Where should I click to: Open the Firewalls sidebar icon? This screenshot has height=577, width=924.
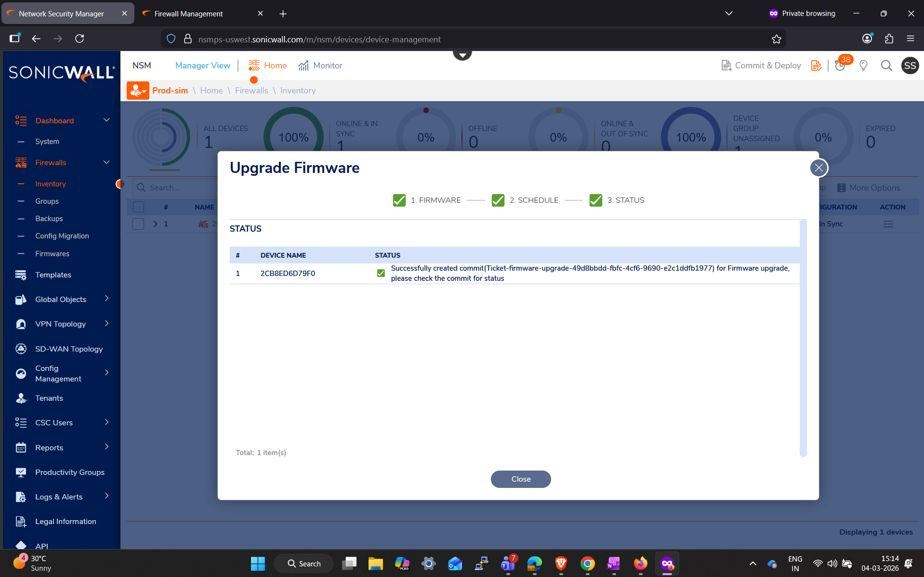(x=21, y=163)
